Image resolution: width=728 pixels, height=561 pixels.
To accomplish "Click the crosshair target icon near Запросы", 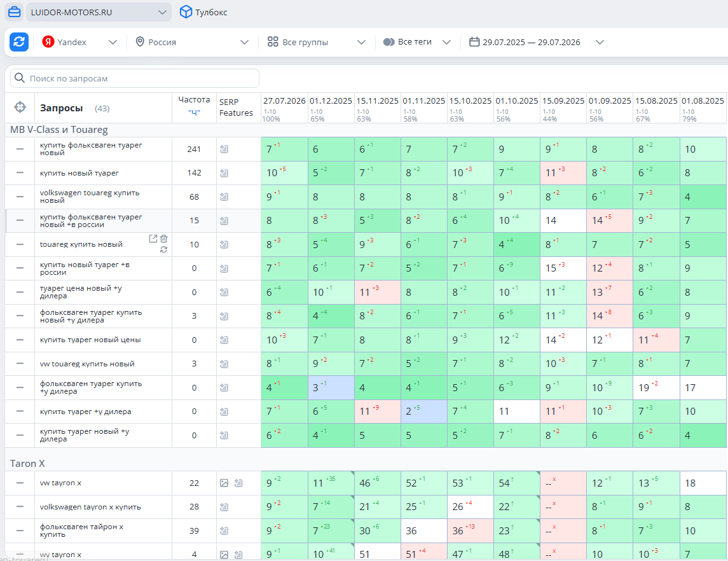I will [x=20, y=107].
